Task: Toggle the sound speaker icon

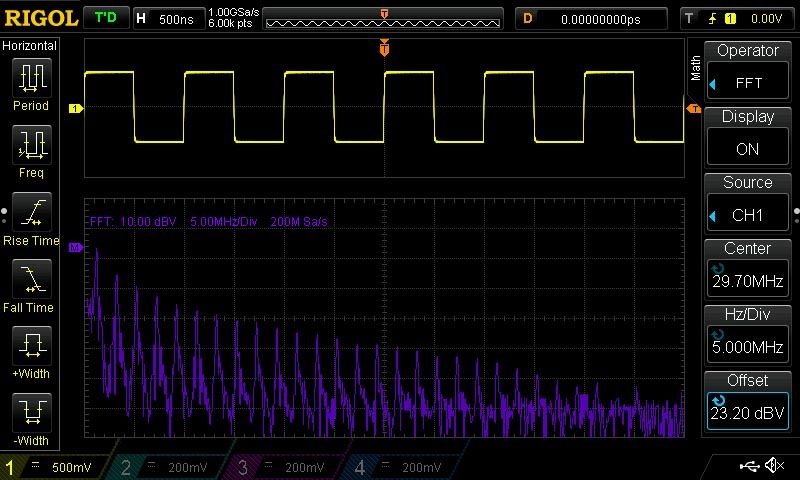Action: pos(773,466)
